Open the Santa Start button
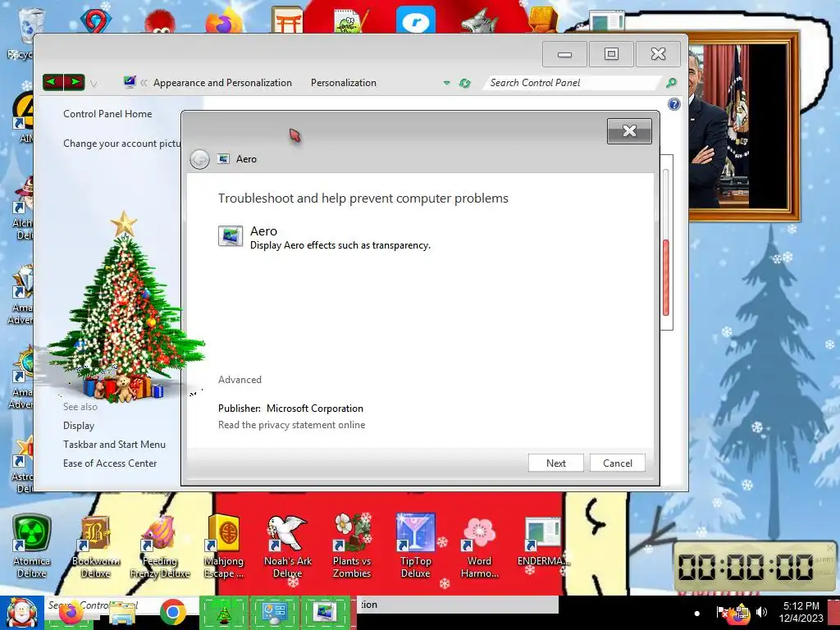Image resolution: width=840 pixels, height=630 pixels. click(21, 613)
